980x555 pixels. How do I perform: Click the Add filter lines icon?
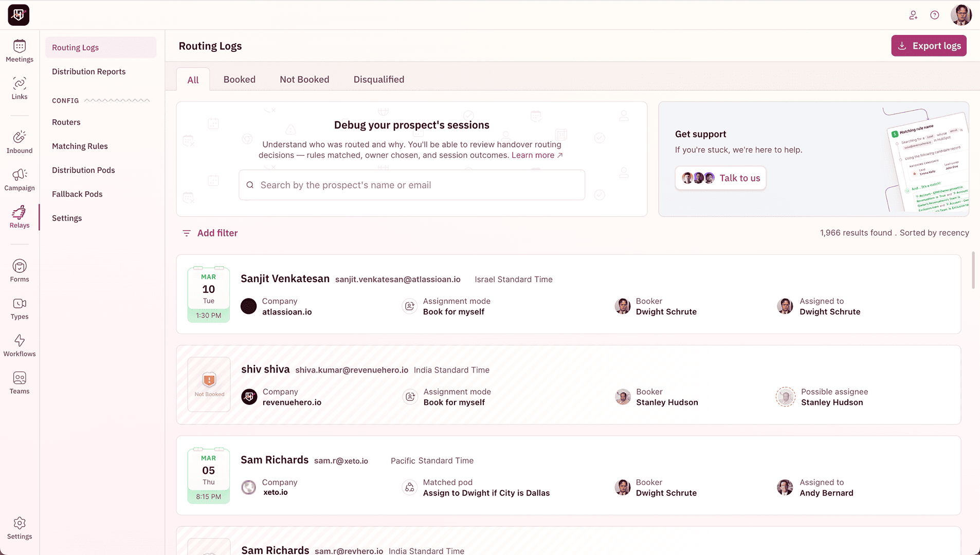click(187, 233)
